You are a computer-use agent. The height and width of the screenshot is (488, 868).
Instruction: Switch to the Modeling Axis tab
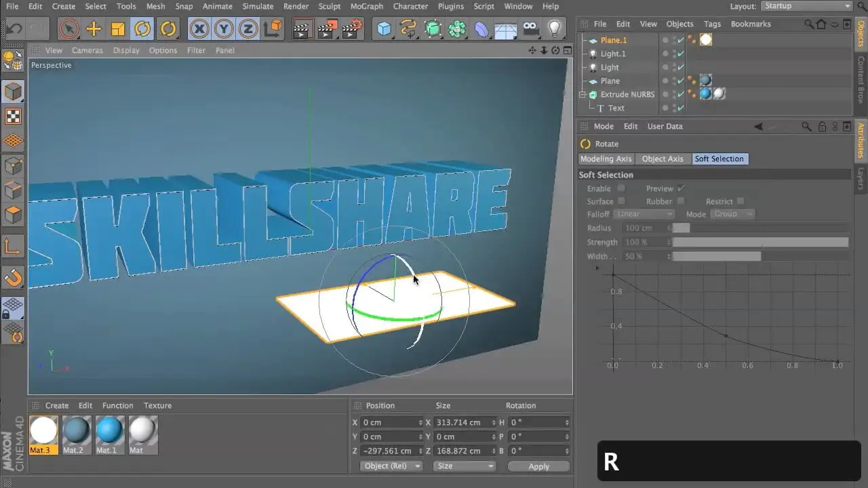click(x=606, y=159)
